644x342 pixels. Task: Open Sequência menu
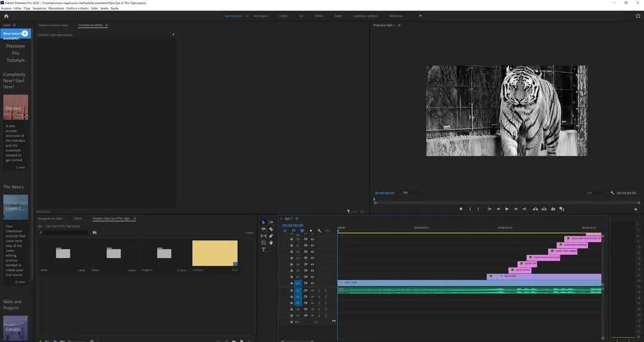click(x=39, y=8)
